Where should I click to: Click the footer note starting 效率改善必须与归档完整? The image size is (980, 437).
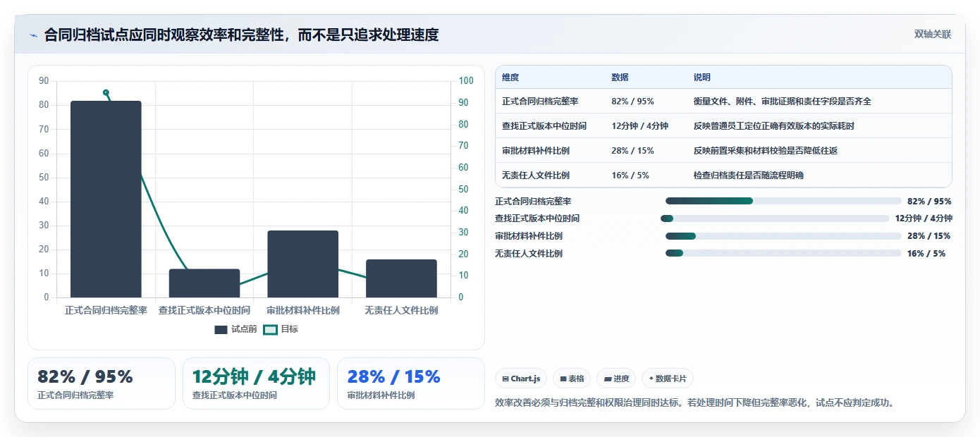pyautogui.click(x=695, y=403)
